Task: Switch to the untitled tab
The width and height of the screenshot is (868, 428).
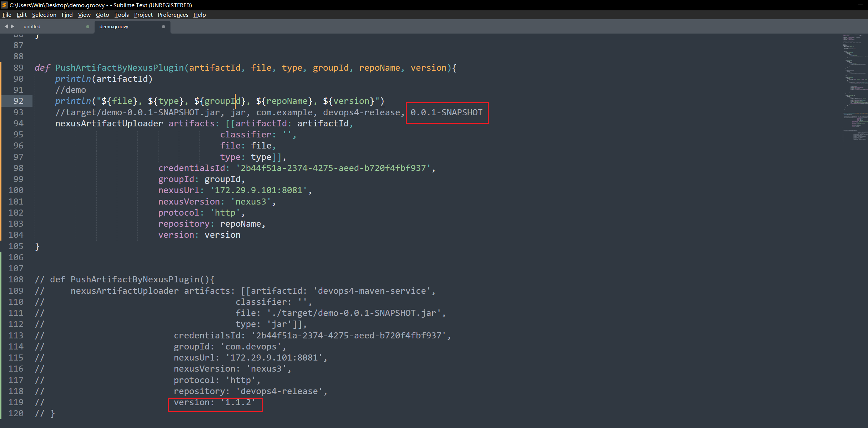Action: 54,26
